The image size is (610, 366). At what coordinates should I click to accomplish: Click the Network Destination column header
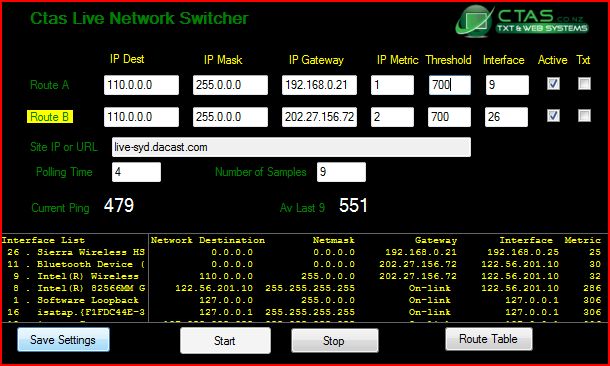click(208, 240)
